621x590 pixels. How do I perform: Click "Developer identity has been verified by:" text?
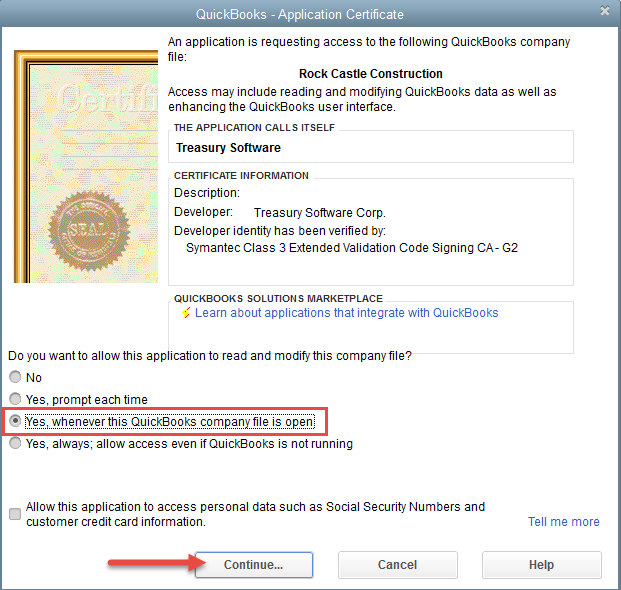pos(280,230)
